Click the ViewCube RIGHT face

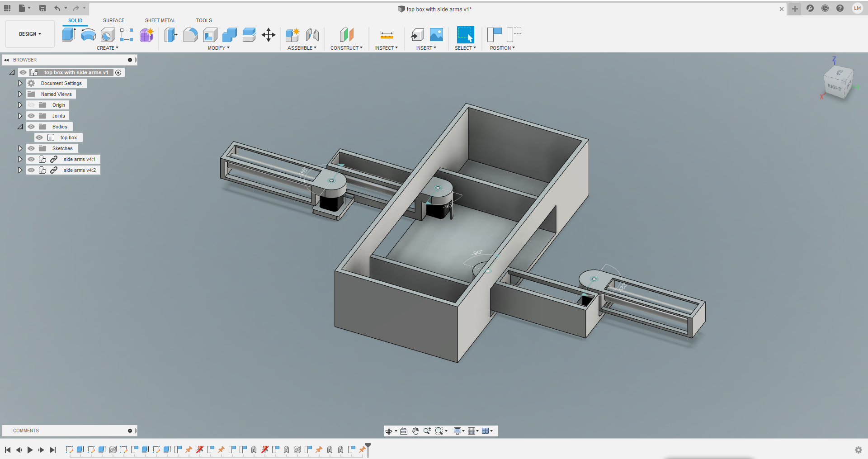[835, 87]
